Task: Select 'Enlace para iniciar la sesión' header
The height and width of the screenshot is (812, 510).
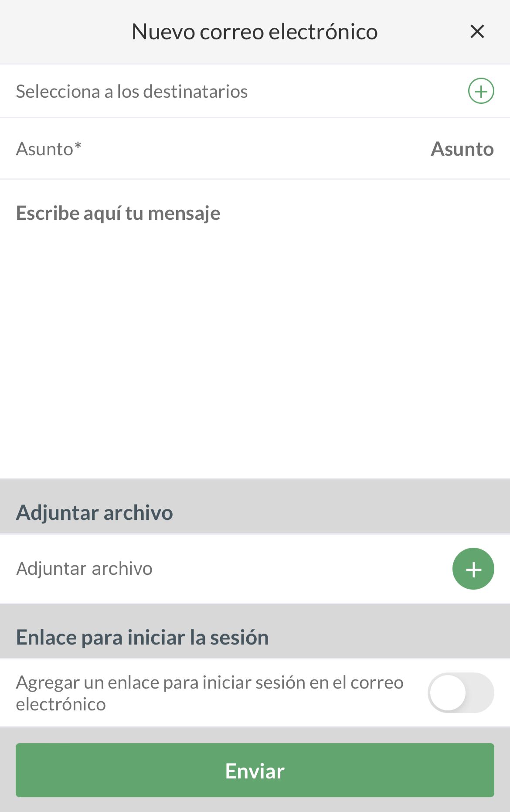Action: tap(142, 637)
